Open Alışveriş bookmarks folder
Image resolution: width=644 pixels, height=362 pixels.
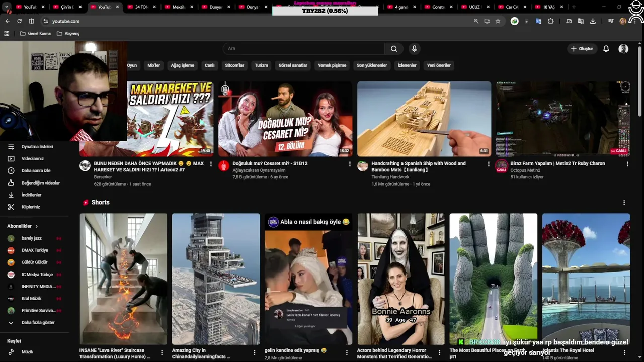[68, 33]
